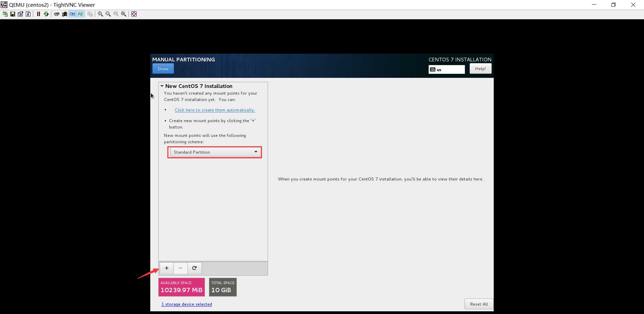
Task: Send Ctrl+Alt+Del using the keys icon
Action: click(x=57, y=14)
